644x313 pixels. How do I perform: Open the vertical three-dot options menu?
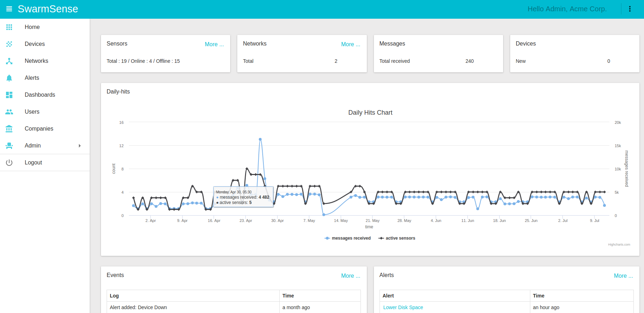[x=630, y=9]
